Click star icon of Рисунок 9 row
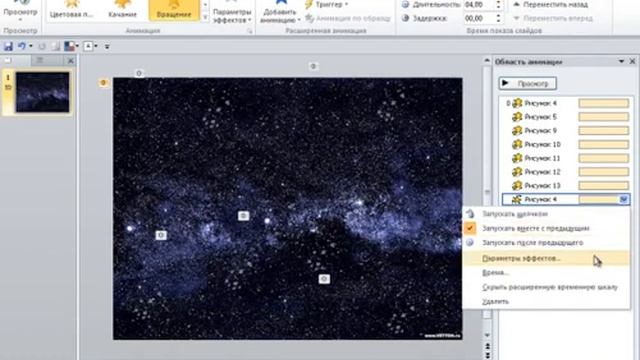 point(517,131)
